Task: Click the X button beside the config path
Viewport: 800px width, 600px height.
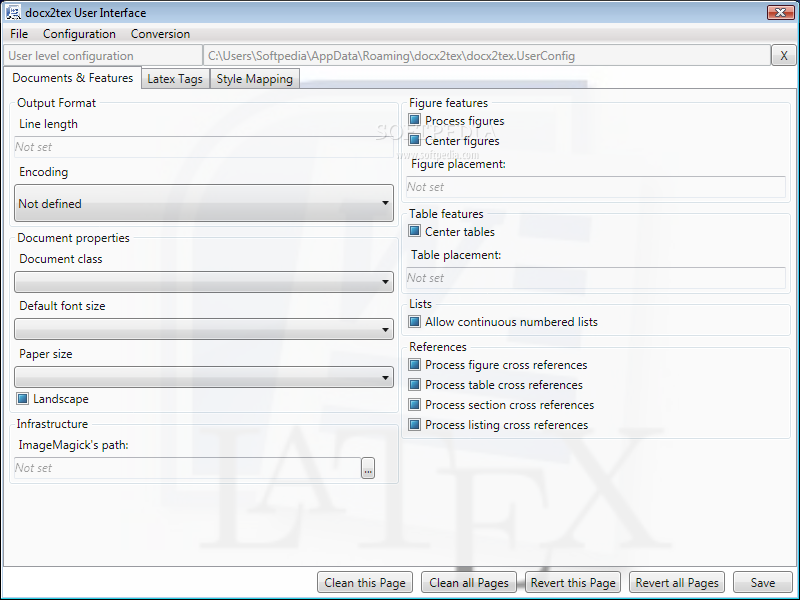Action: (784, 56)
